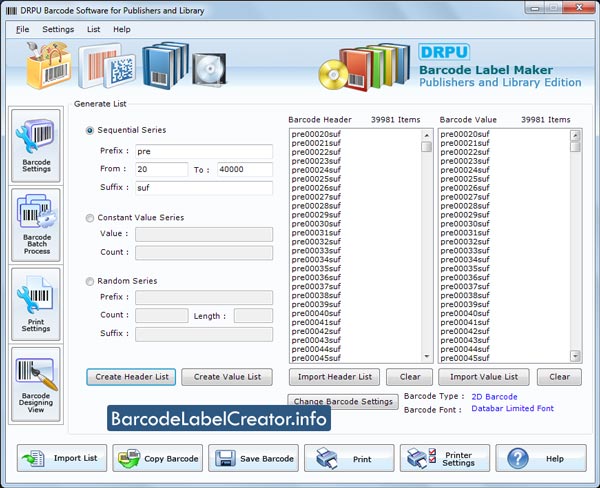Screen dimensions: 600x488
Task: Click the shopping bag barcode banner icon
Action: click(49, 65)
